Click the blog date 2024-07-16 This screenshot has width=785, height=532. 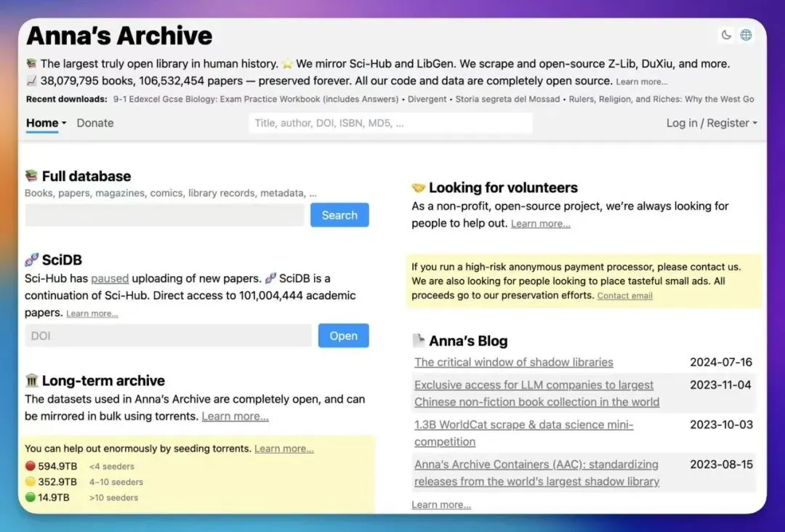coord(721,362)
